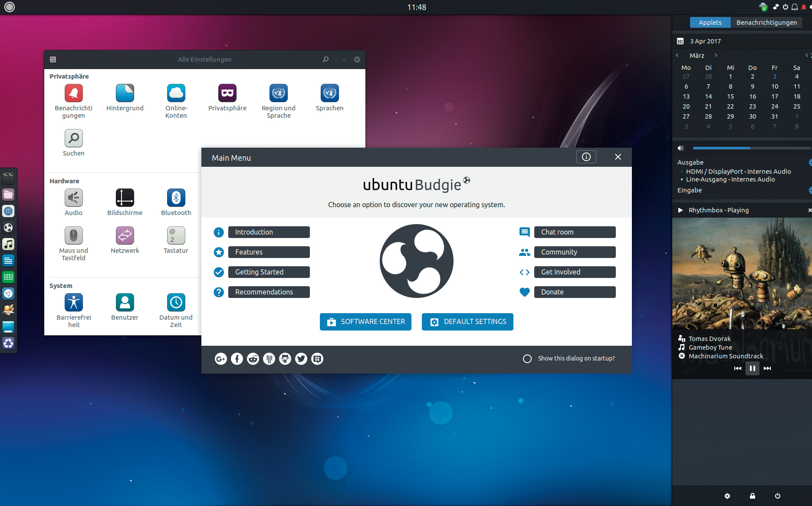Open the Google+ link in welcome footer
812x506 pixels.
tap(221, 359)
